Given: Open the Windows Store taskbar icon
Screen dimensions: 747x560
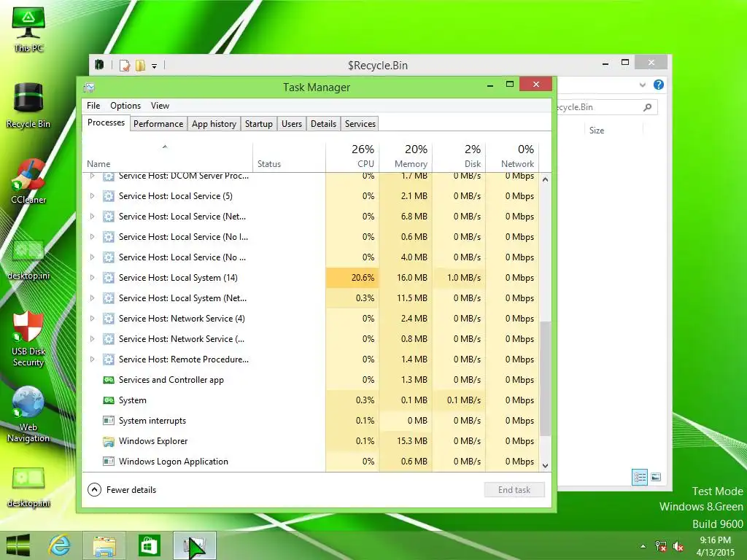Looking at the screenshot, I should (149, 545).
